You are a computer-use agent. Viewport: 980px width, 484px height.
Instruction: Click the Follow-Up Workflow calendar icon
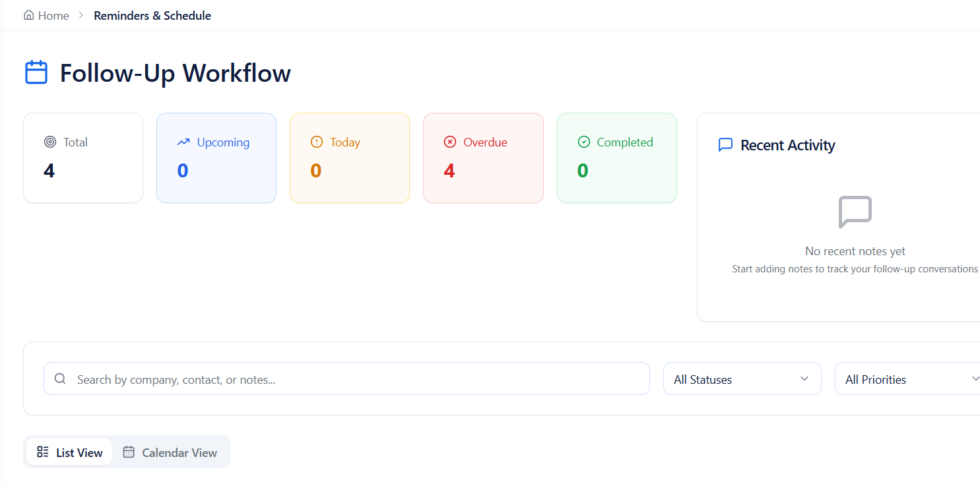pos(36,73)
